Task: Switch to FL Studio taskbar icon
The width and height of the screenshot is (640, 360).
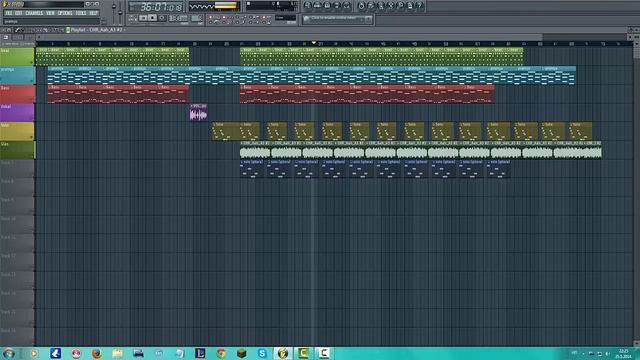Action: click(283, 353)
